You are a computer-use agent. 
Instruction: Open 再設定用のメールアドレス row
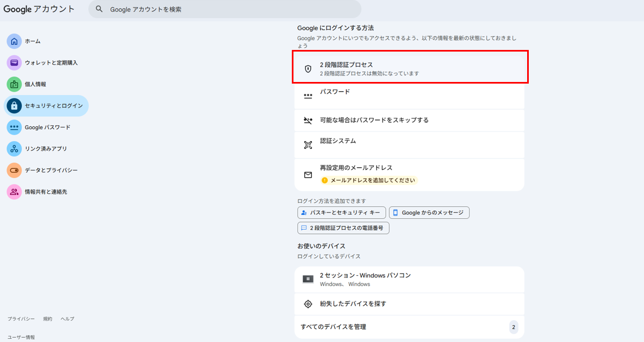click(409, 175)
